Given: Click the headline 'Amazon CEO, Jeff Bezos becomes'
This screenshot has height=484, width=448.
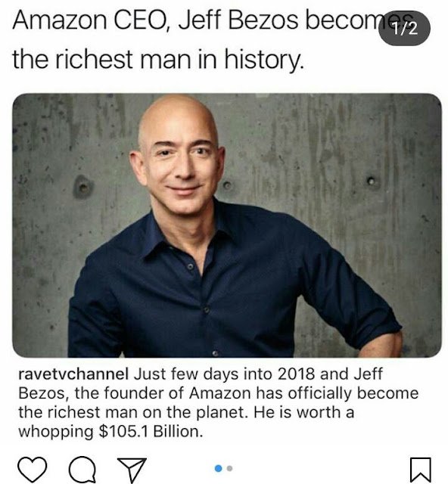Looking at the screenshot, I should coord(213,21).
